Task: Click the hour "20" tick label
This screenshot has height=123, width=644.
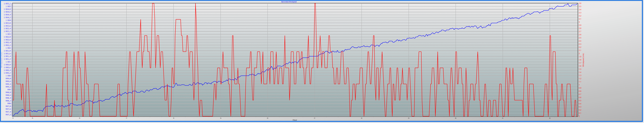Action: point(267,118)
